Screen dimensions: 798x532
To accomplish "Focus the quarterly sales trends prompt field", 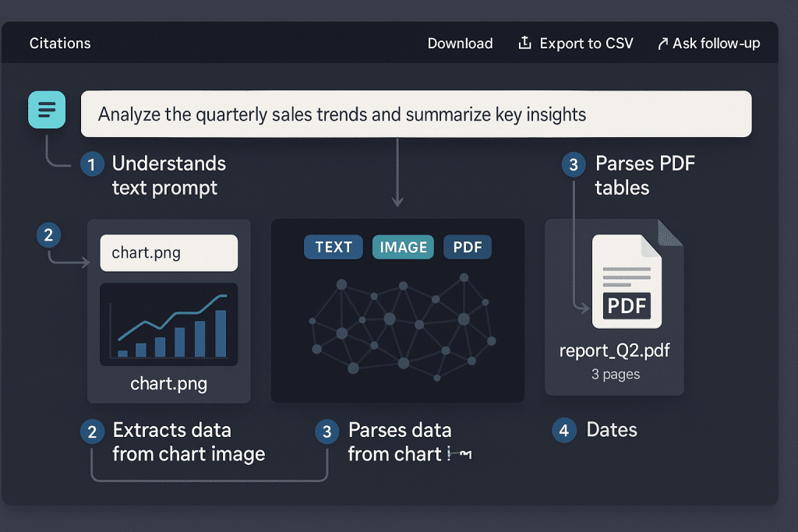I will pos(416,115).
